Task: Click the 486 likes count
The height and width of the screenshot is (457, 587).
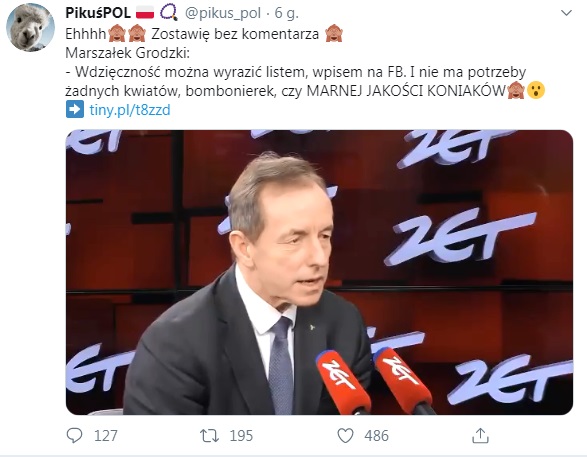Action: 377,436
